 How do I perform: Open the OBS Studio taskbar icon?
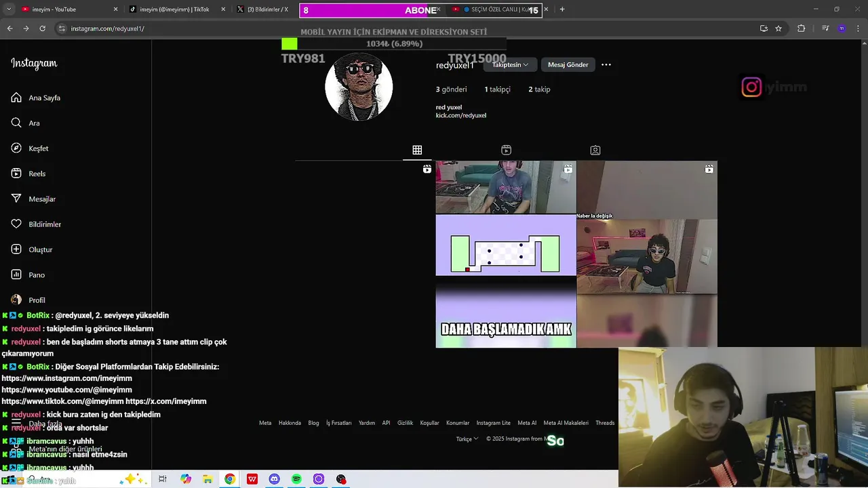click(x=341, y=479)
